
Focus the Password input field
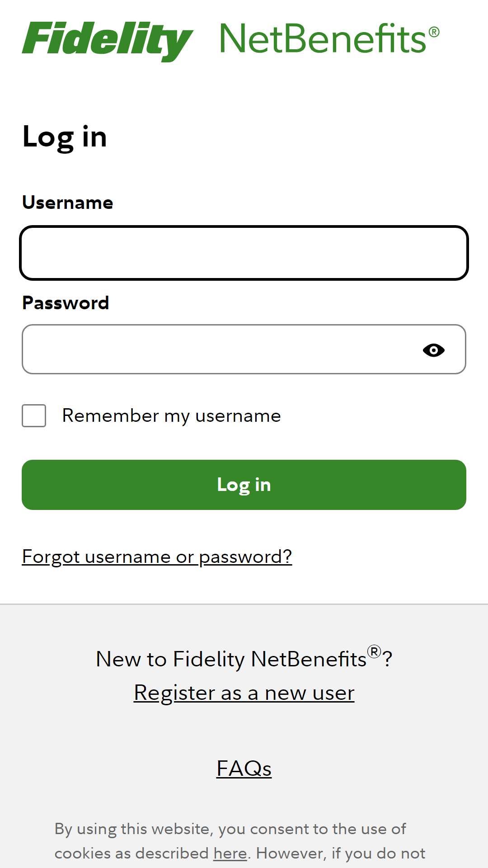click(244, 349)
